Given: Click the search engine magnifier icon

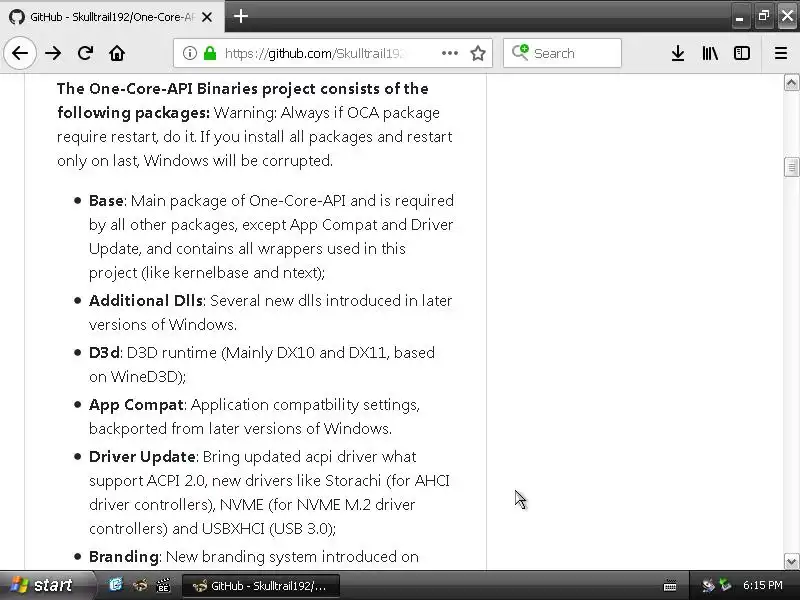Looking at the screenshot, I should pyautogui.click(x=520, y=52).
